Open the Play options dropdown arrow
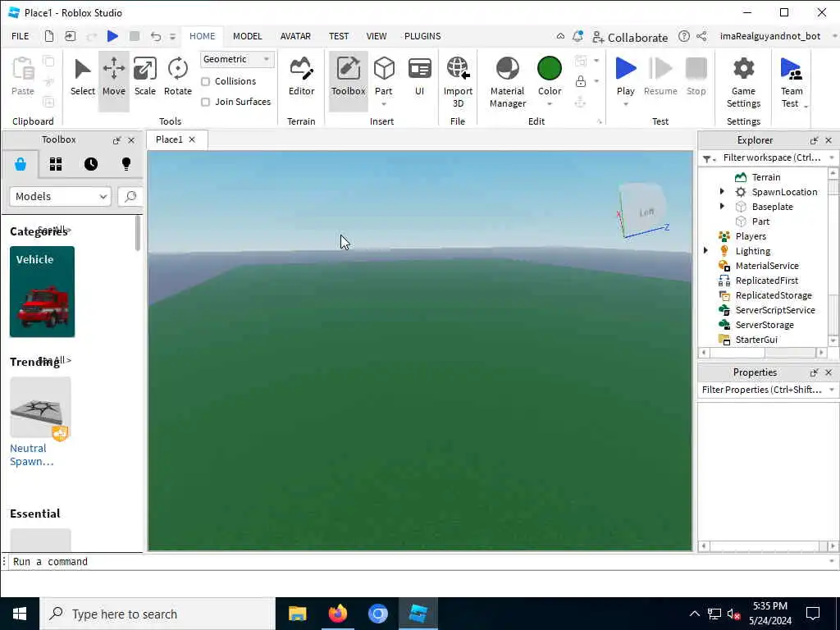840x630 pixels. coord(625,104)
